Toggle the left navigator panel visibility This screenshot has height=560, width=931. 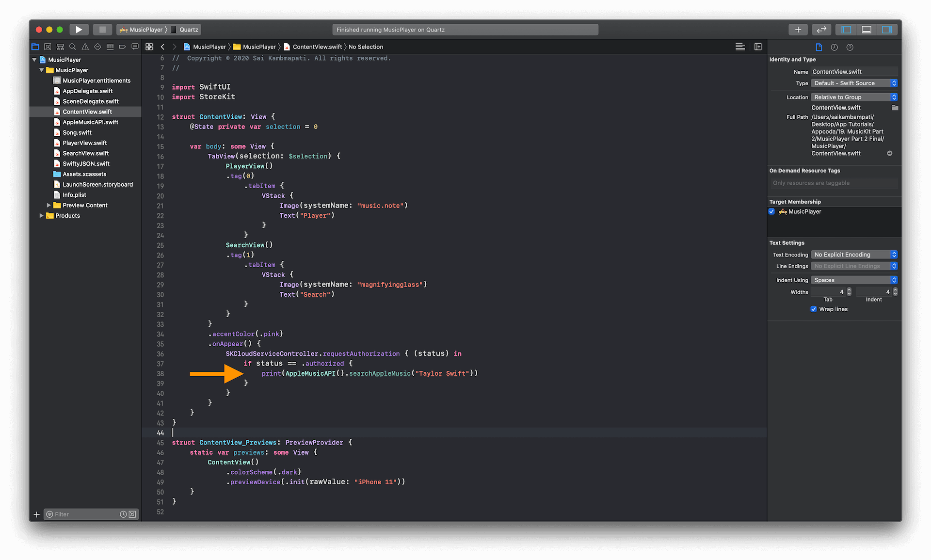845,29
